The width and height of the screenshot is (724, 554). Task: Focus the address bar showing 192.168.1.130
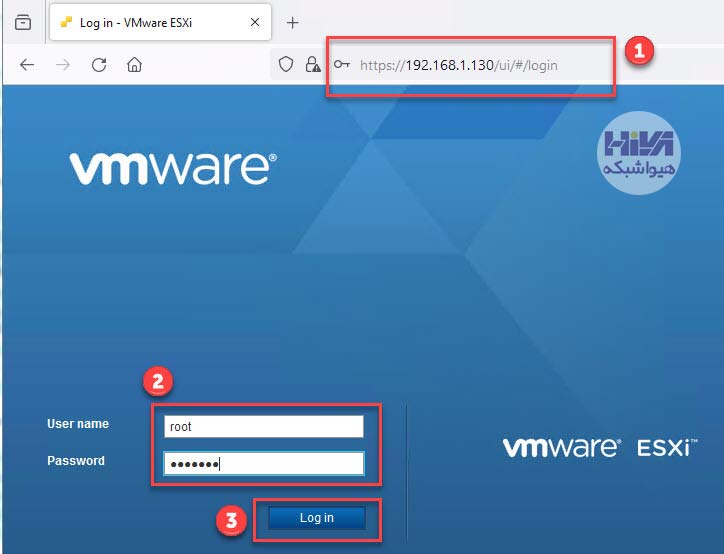click(459, 65)
